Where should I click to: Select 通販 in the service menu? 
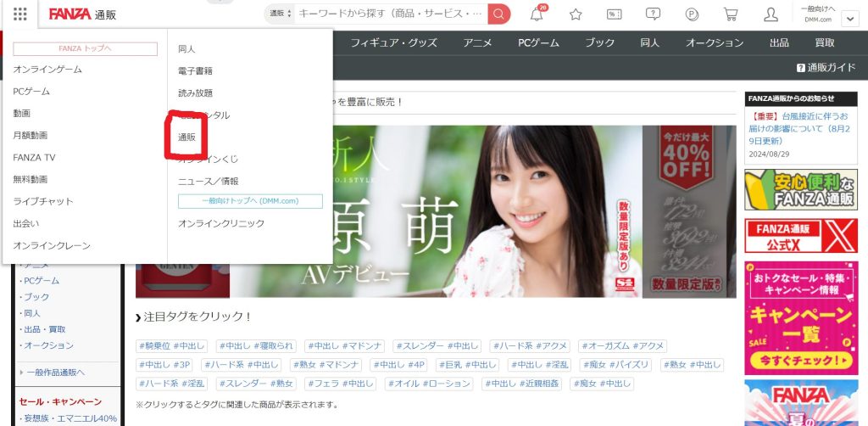pyautogui.click(x=186, y=137)
